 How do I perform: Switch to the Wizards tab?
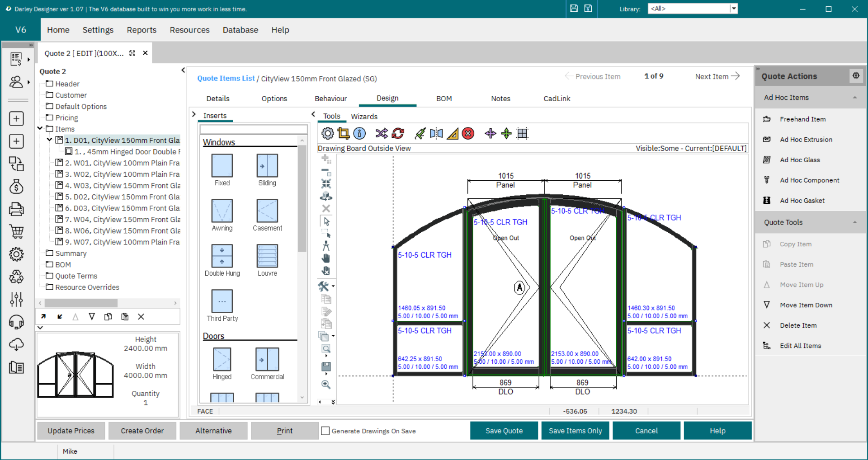(x=364, y=117)
